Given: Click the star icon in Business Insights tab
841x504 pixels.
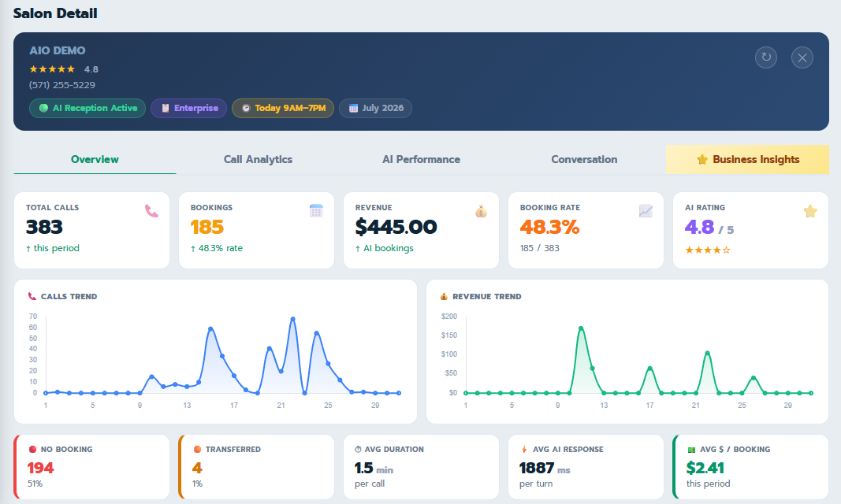Looking at the screenshot, I should pos(702,160).
